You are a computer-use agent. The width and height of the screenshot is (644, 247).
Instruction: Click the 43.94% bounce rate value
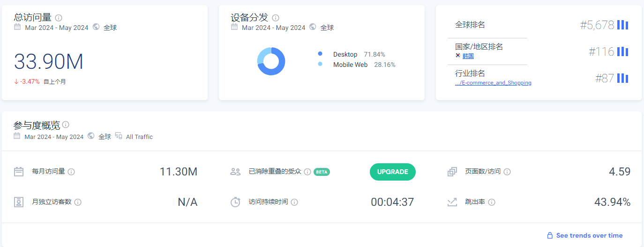click(612, 202)
